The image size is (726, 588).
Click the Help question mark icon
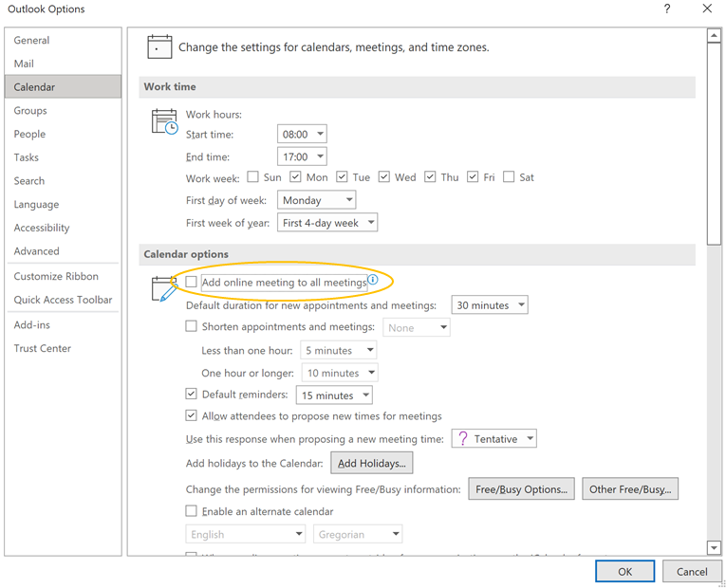pos(667,9)
